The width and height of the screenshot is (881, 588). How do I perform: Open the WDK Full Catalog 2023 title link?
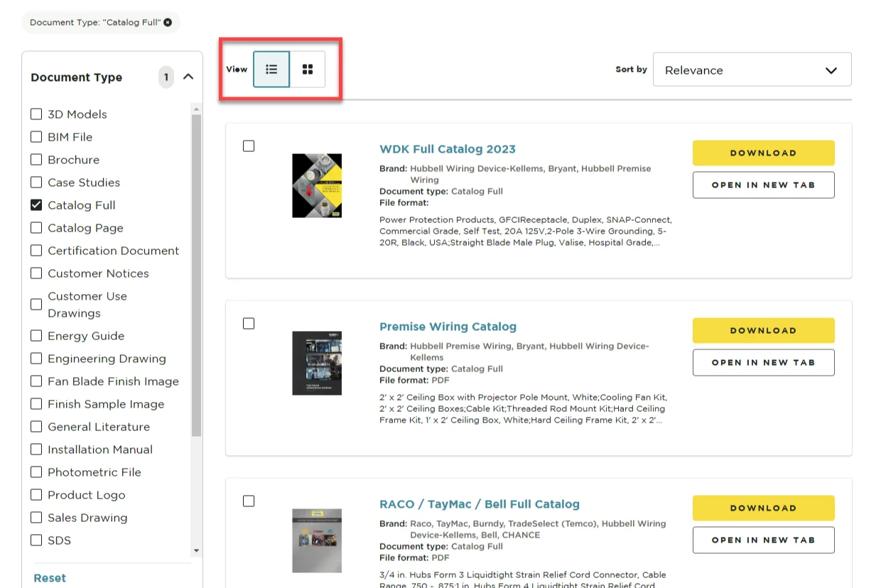448,149
